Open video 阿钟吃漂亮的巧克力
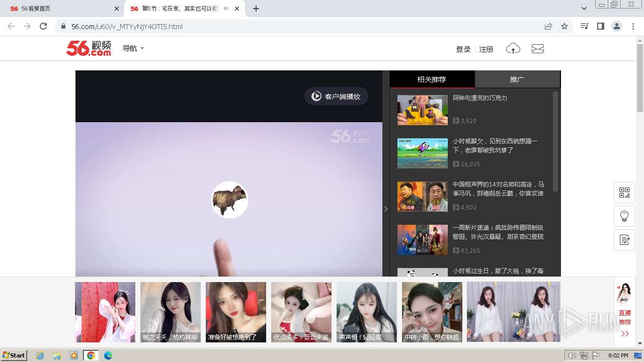 pos(480,98)
